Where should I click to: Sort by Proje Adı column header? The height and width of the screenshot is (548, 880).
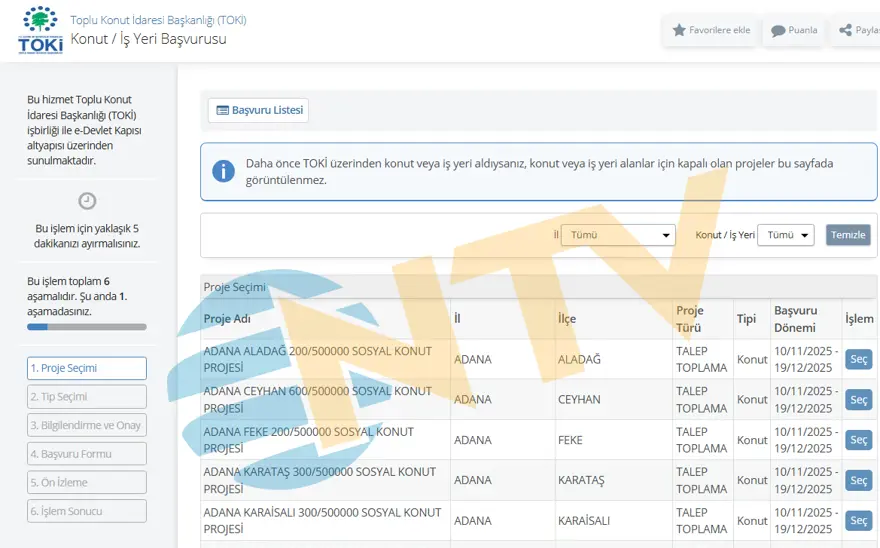[228, 319]
